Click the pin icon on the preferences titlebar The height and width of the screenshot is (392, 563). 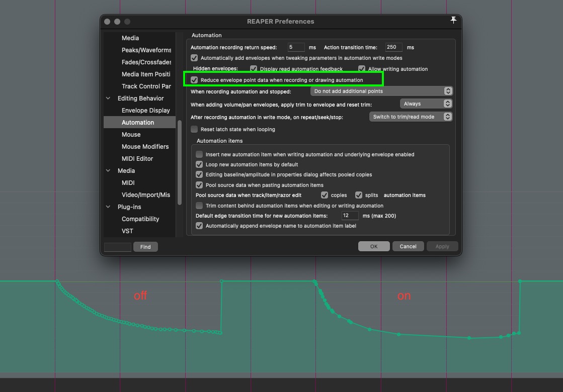(453, 20)
